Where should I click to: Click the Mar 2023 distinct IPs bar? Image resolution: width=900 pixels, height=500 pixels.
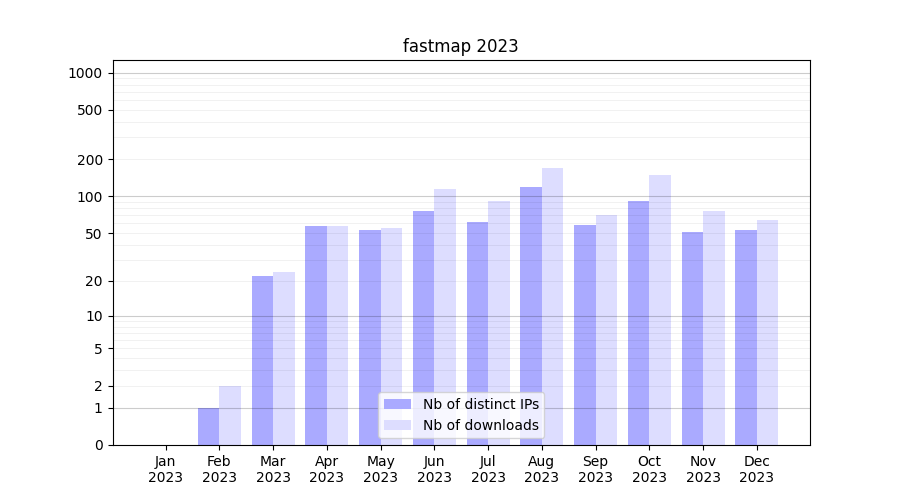[262, 360]
